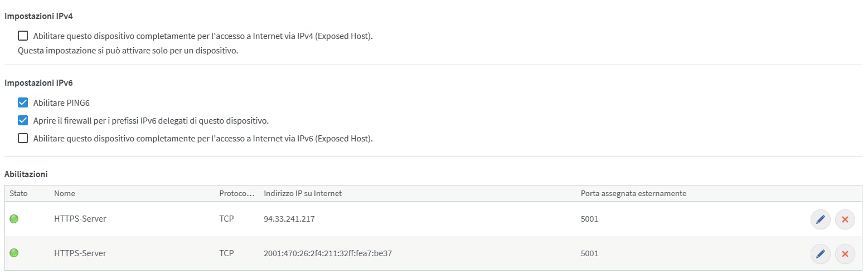The width and height of the screenshot is (868, 279).
Task: Click the Abilitare PING6 label text
Action: point(61,103)
